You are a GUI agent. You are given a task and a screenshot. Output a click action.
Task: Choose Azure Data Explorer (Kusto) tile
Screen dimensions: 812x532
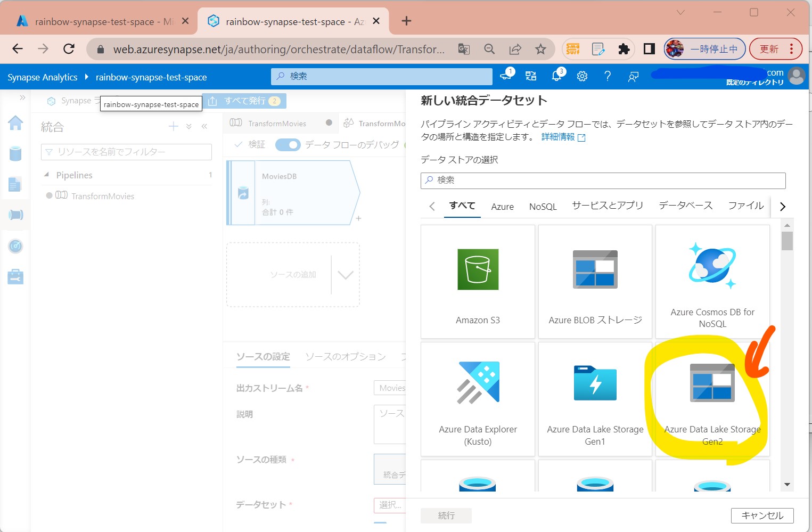pos(478,399)
